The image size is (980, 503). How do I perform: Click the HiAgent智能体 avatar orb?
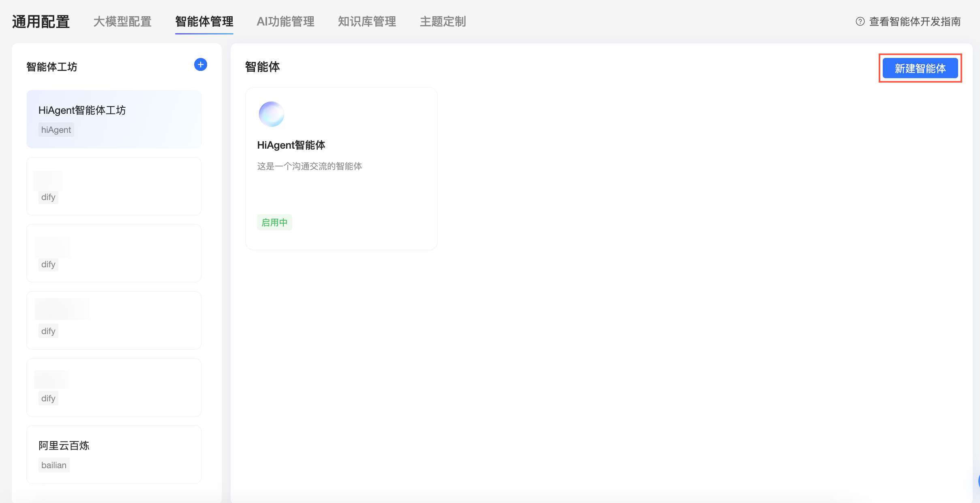tap(272, 114)
